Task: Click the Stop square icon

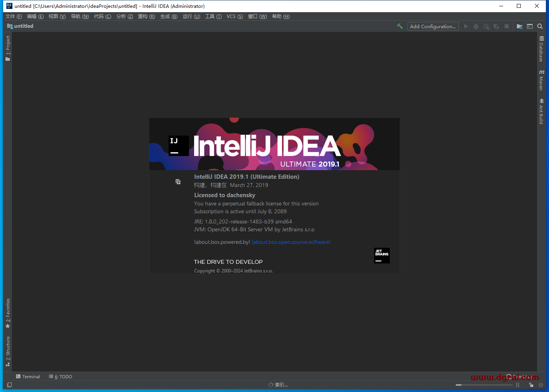Action: click(x=507, y=26)
